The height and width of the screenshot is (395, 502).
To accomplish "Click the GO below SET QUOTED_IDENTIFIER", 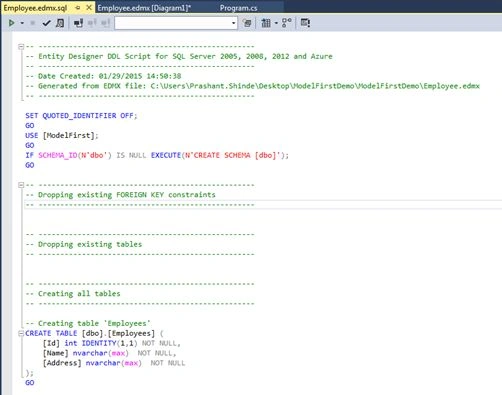I will click(30, 126).
